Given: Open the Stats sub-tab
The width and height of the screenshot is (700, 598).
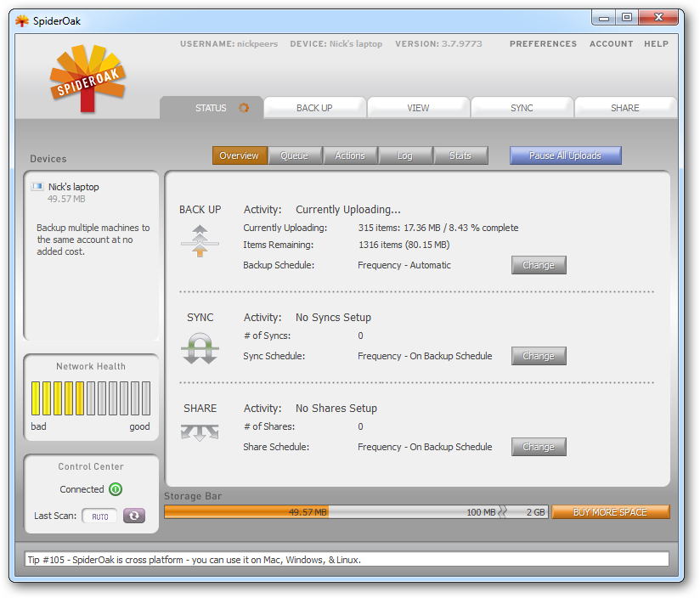Looking at the screenshot, I should coord(460,155).
